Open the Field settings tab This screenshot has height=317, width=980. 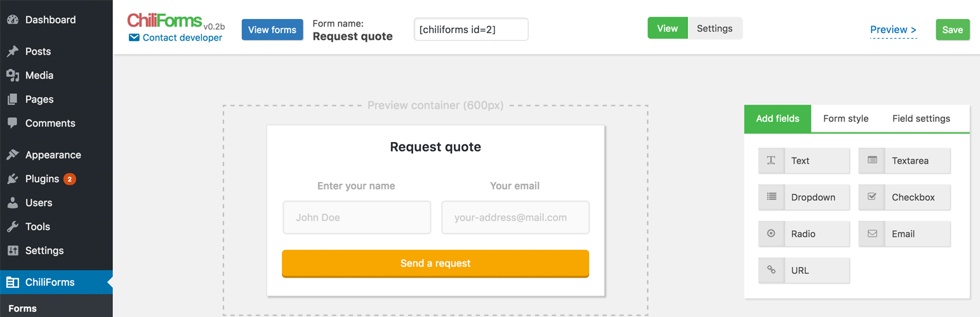921,119
